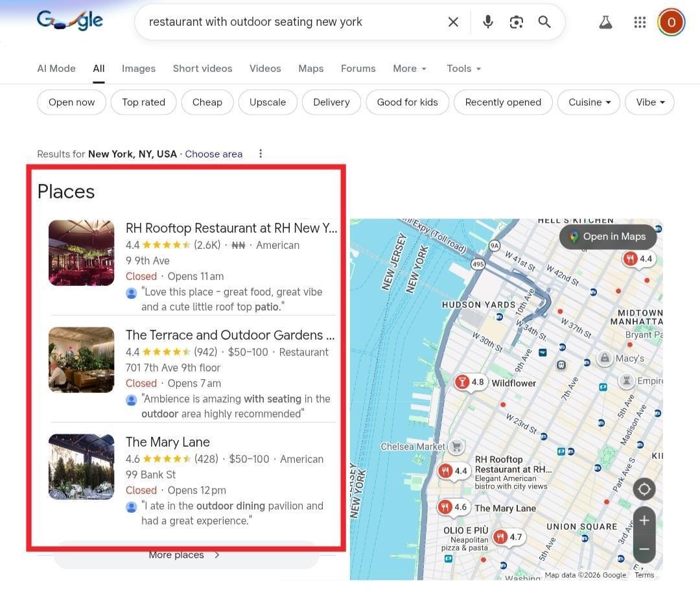Open Search Labs flask icon
700x601 pixels.
(605, 22)
